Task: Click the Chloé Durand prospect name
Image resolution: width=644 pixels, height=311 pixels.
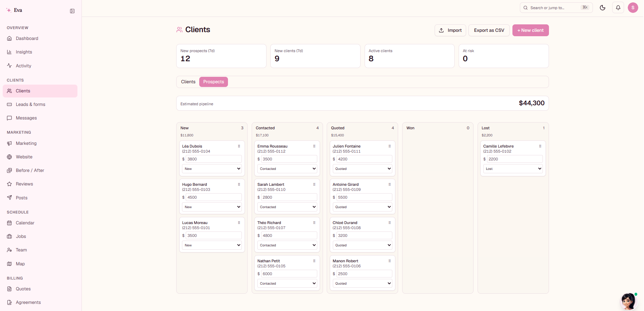Action: point(345,223)
